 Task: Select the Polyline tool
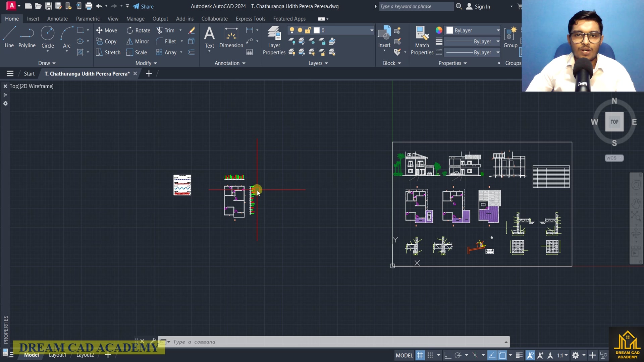point(27,37)
